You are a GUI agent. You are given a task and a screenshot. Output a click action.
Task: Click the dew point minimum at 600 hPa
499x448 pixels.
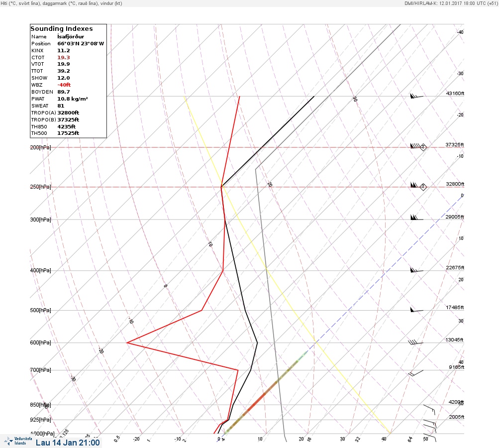pyautogui.click(x=127, y=342)
